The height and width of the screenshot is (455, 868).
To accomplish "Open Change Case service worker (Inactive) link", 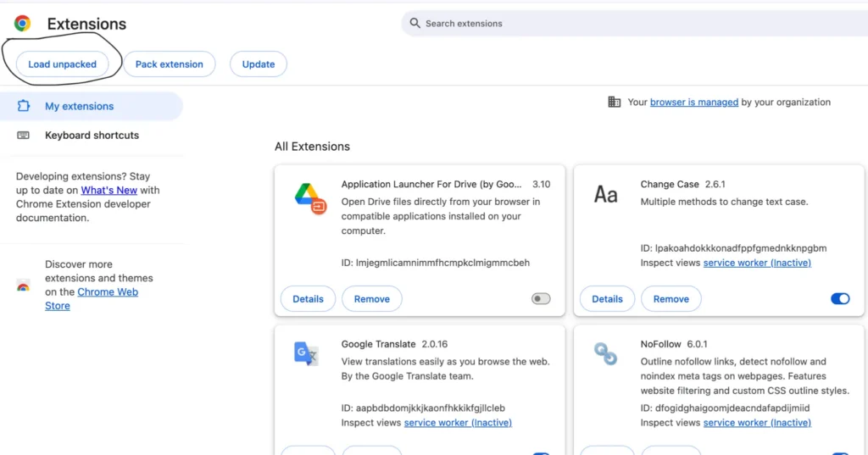I will [x=757, y=263].
